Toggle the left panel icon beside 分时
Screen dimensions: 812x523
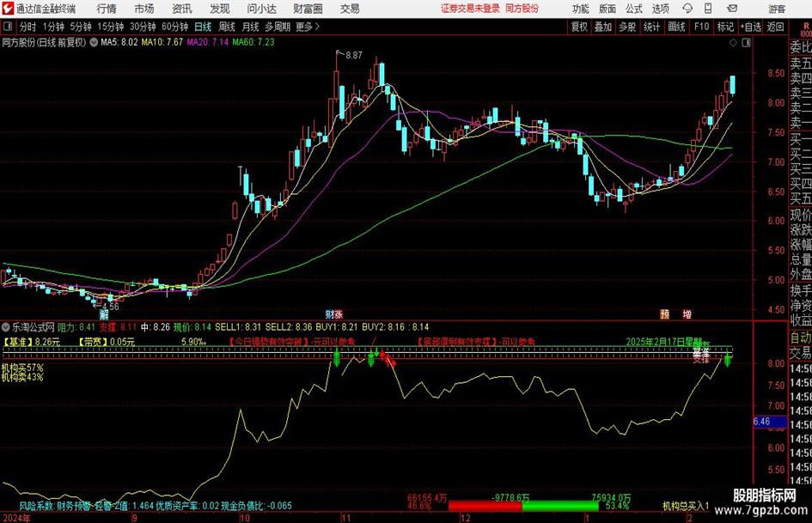[8, 26]
